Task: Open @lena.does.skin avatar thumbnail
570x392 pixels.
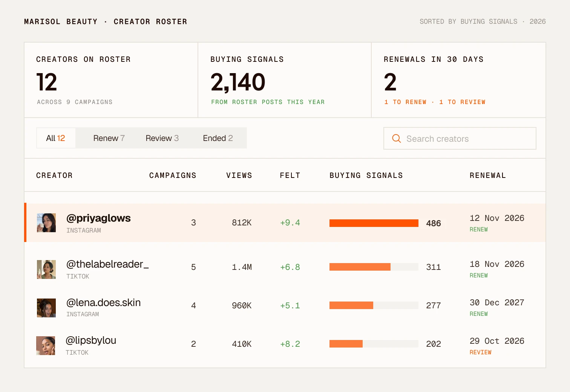Action: tap(46, 308)
